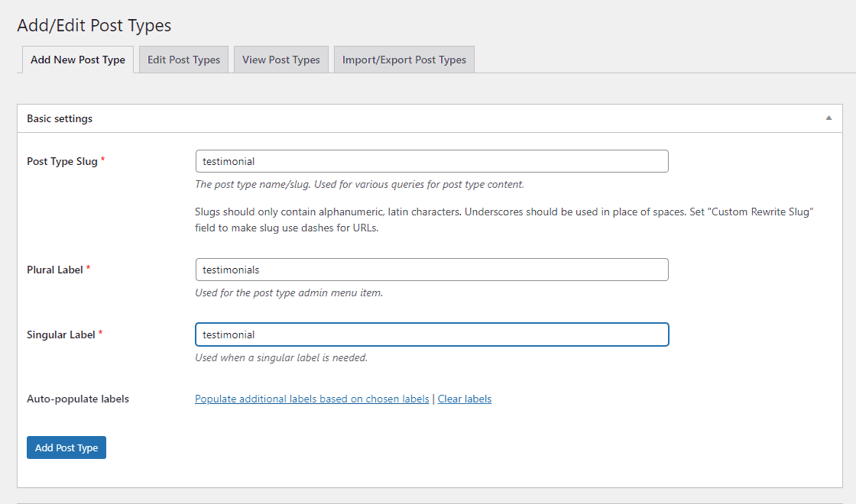This screenshot has width=856, height=504.
Task: Focus the Post Type Slug input field
Action: (x=432, y=161)
